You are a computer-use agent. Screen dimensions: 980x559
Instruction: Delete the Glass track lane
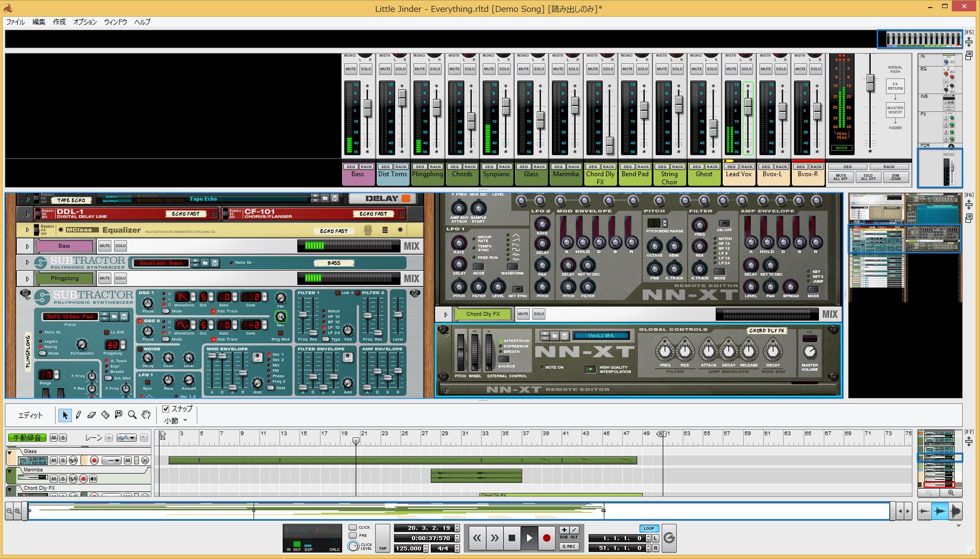[145, 461]
